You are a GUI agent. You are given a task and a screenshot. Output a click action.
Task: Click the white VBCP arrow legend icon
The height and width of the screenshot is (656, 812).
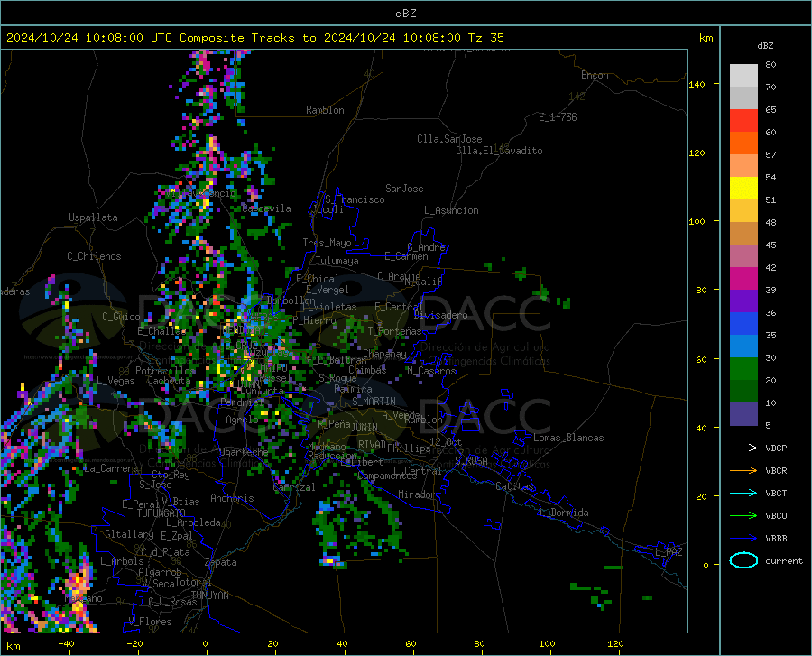point(743,448)
